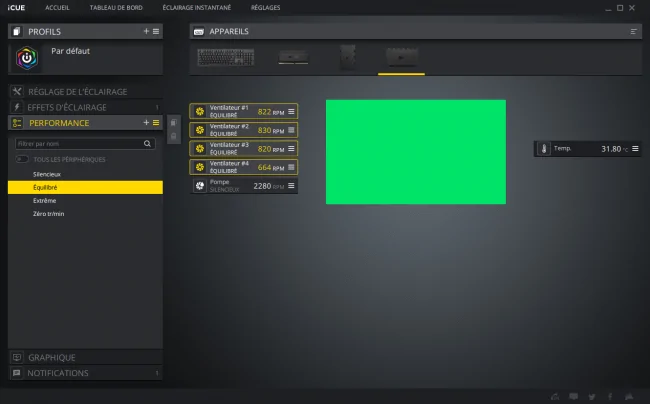Click the copy icon beside the presets list
Image resolution: width=650 pixels, height=404 pixels.
click(174, 123)
